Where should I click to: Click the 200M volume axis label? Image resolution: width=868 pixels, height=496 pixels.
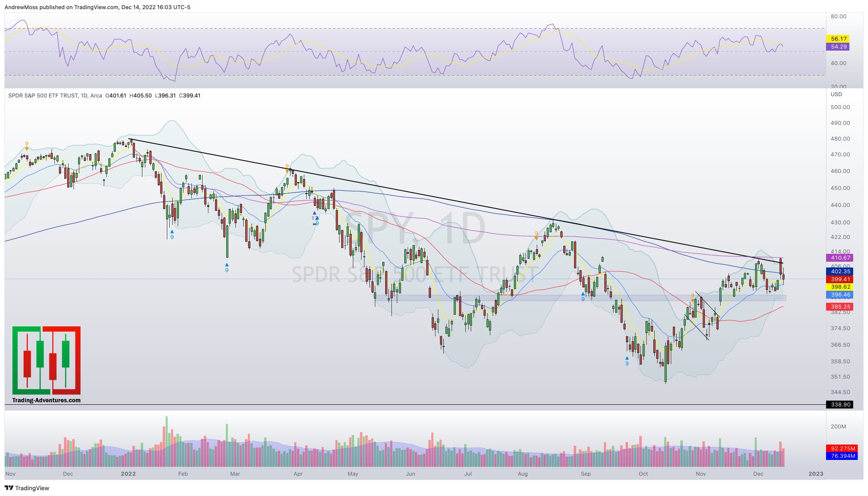pyautogui.click(x=838, y=426)
